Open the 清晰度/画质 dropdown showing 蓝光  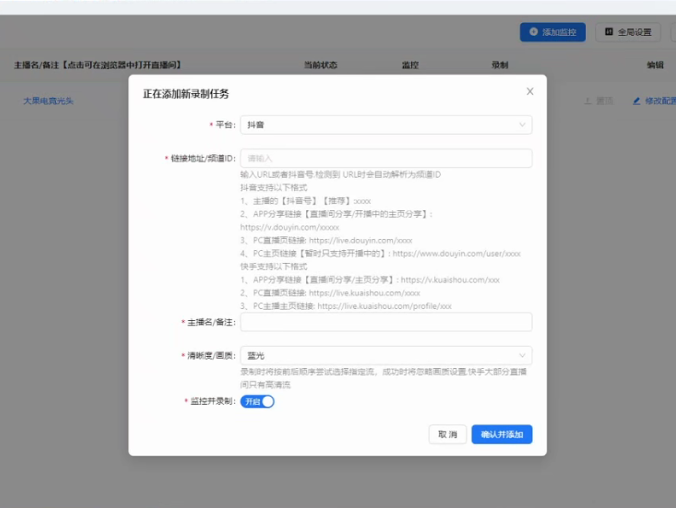tap(386, 356)
